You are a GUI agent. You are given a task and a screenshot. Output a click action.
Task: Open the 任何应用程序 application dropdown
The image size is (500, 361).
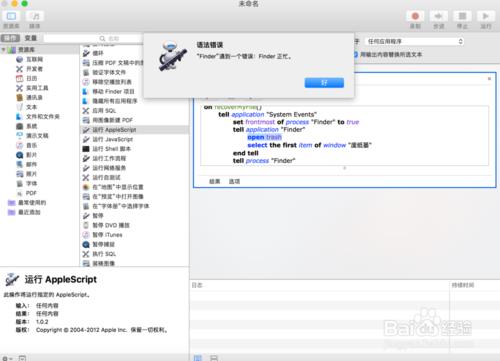tap(414, 41)
